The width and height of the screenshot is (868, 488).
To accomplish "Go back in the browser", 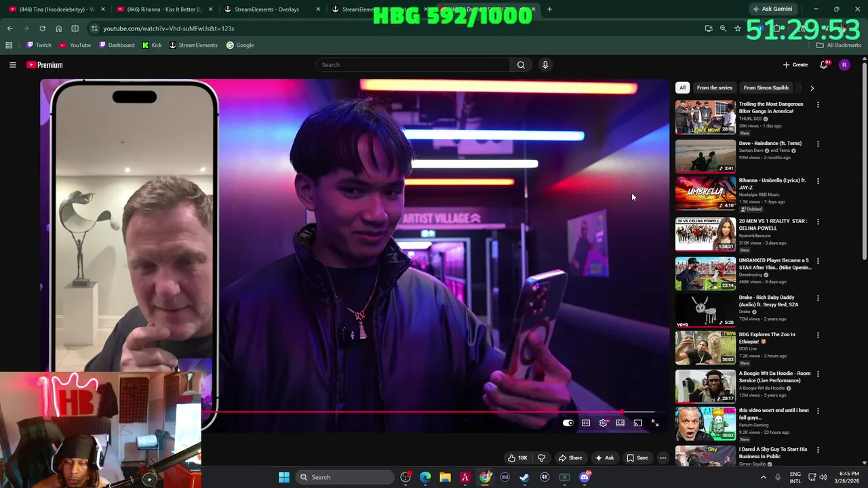I will (x=9, y=28).
